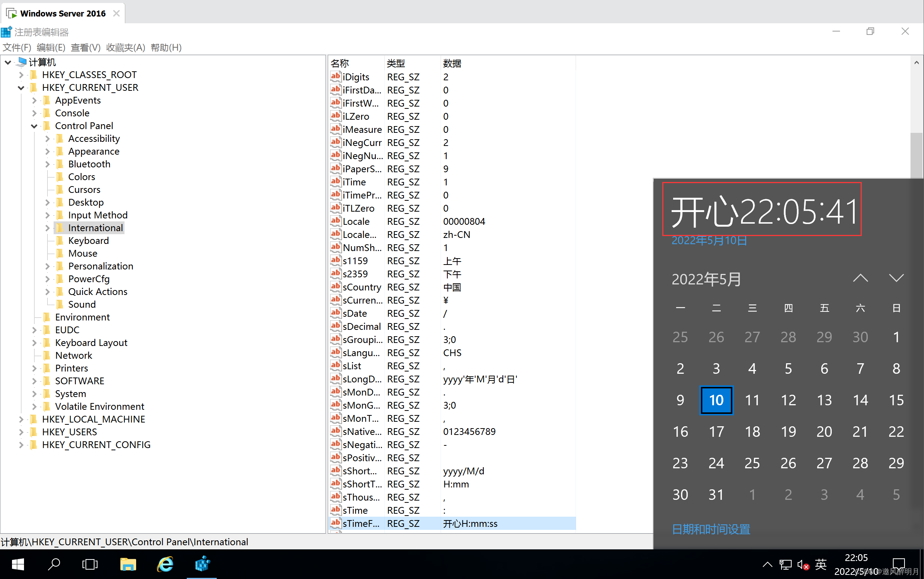The width and height of the screenshot is (924, 579).
Task: Launch File Explorer from the taskbar
Action: tap(128, 564)
